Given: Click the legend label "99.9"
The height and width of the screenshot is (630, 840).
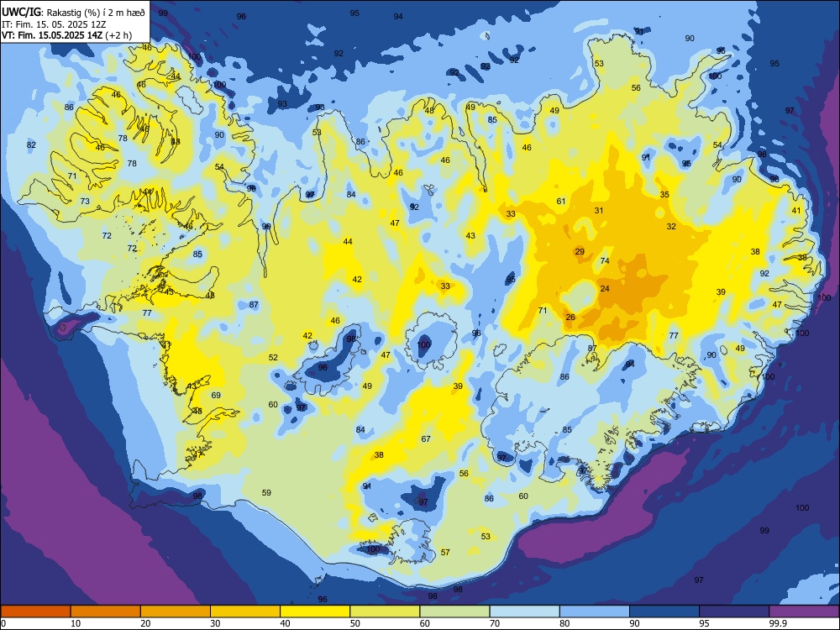Looking at the screenshot, I should (x=777, y=623).
